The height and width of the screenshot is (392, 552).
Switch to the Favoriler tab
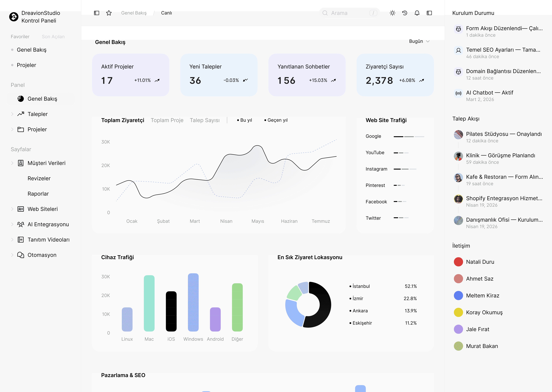20,37
